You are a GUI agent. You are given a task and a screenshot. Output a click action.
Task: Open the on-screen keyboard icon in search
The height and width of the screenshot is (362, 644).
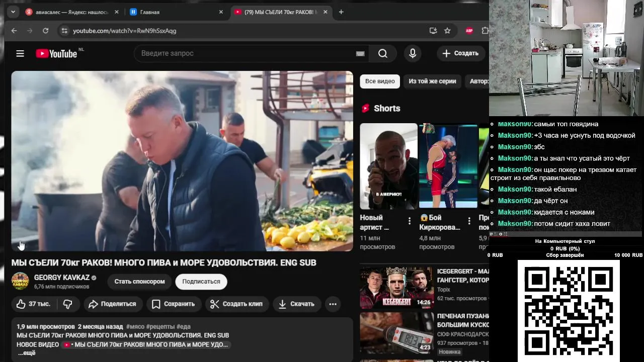[x=360, y=53]
